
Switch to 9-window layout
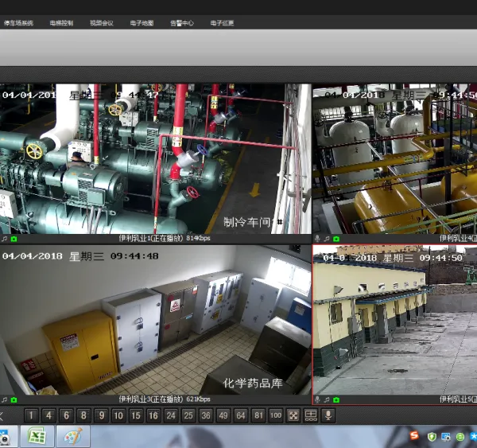point(101,415)
